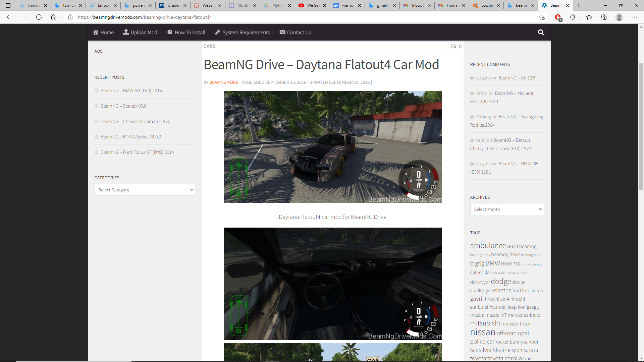The width and height of the screenshot is (644, 362).
Task: Click the How To Install question icon
Action: 170,32
